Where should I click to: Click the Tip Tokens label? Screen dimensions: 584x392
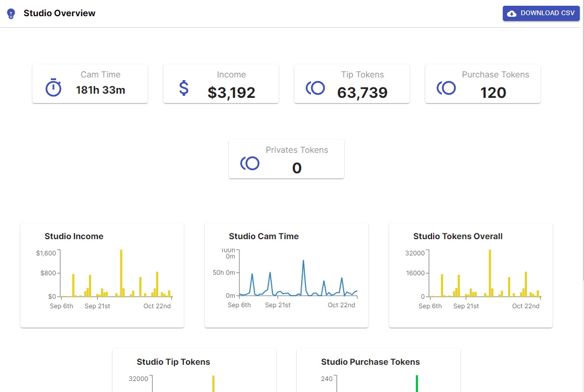[x=362, y=74]
